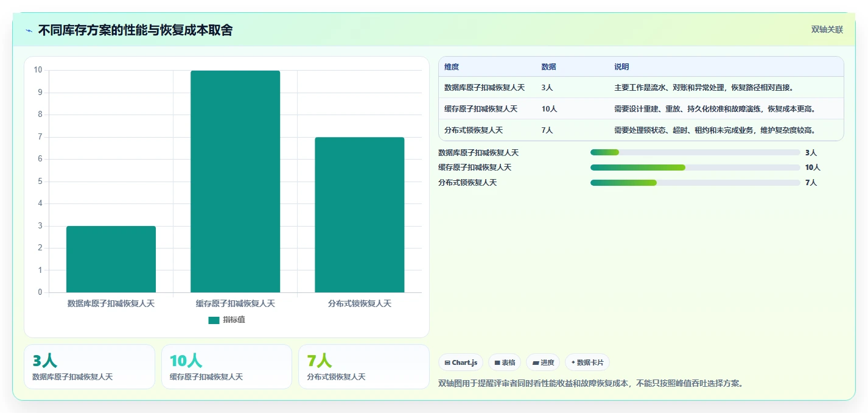Click the 7人 value beside third progress bar
Image resolution: width=868 pixels, height=413 pixels.
pyautogui.click(x=811, y=183)
